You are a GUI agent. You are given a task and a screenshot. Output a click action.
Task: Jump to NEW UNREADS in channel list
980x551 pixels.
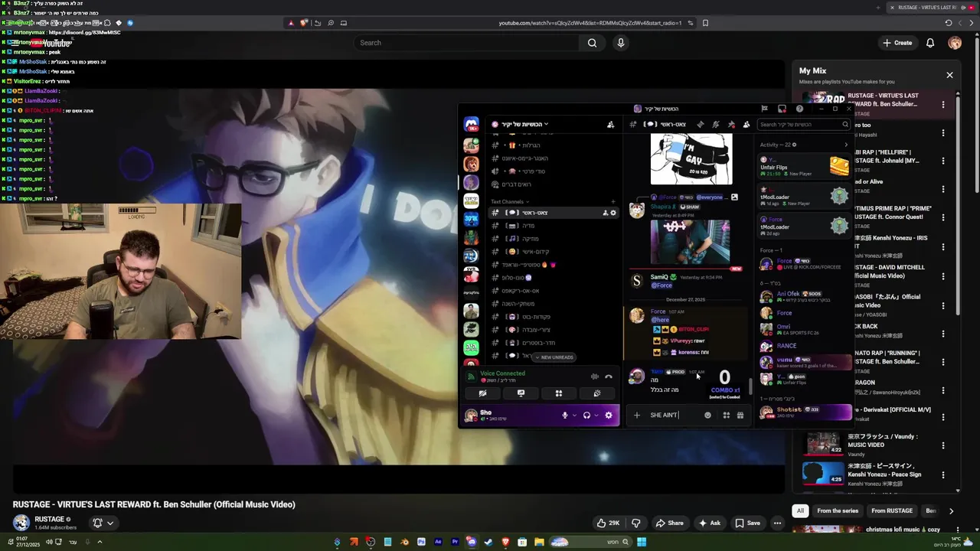[554, 357]
